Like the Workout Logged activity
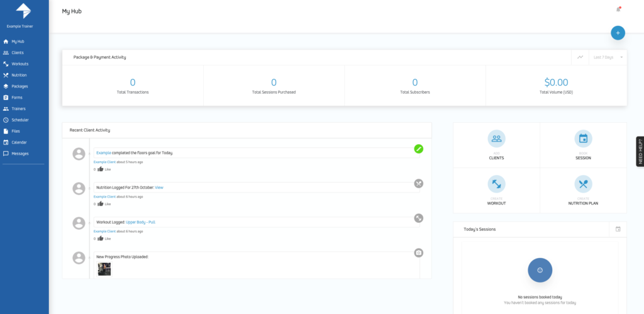The width and height of the screenshot is (644, 314). (104, 238)
